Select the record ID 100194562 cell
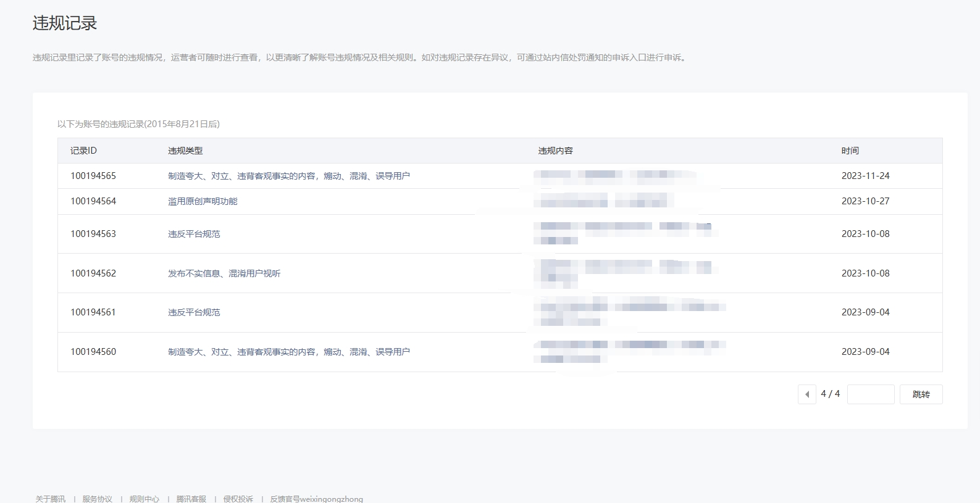The height and width of the screenshot is (503, 980). coord(93,273)
